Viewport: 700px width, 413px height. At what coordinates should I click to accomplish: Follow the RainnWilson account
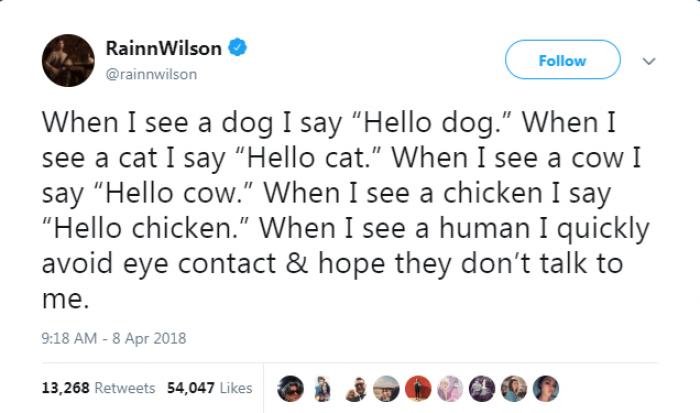562,60
